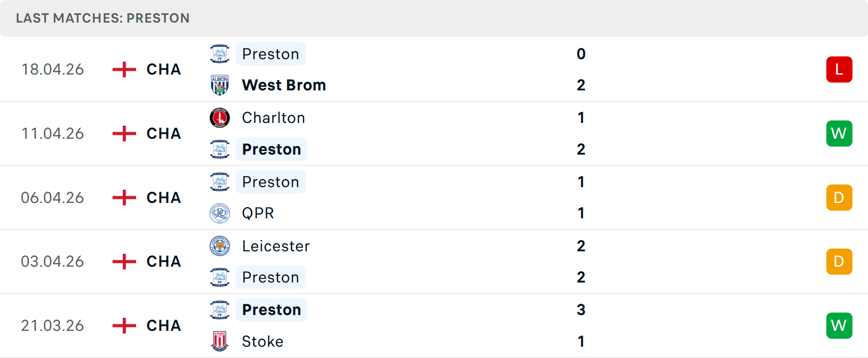The image size is (868, 358).
Task: Click D badge for QPR match
Action: click(x=839, y=198)
